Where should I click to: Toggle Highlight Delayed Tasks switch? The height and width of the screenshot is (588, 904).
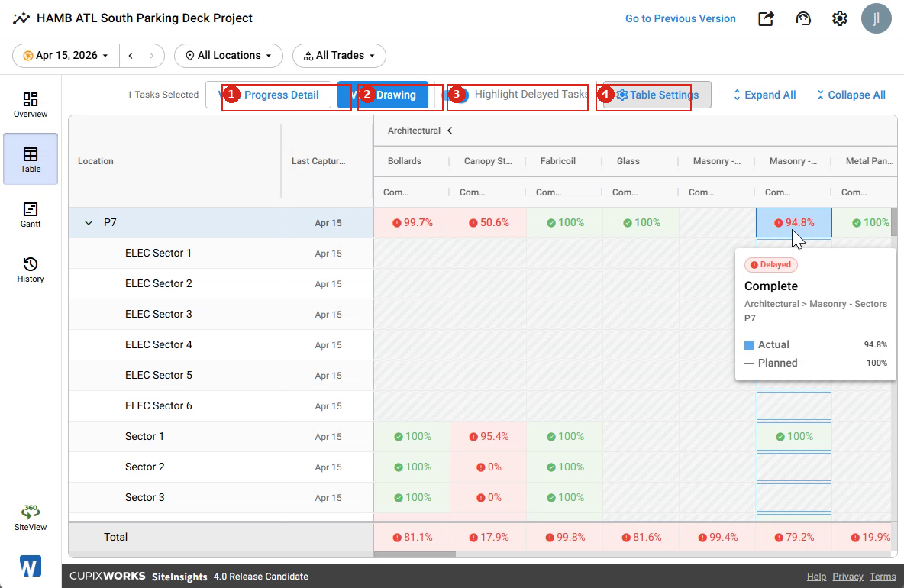click(456, 95)
